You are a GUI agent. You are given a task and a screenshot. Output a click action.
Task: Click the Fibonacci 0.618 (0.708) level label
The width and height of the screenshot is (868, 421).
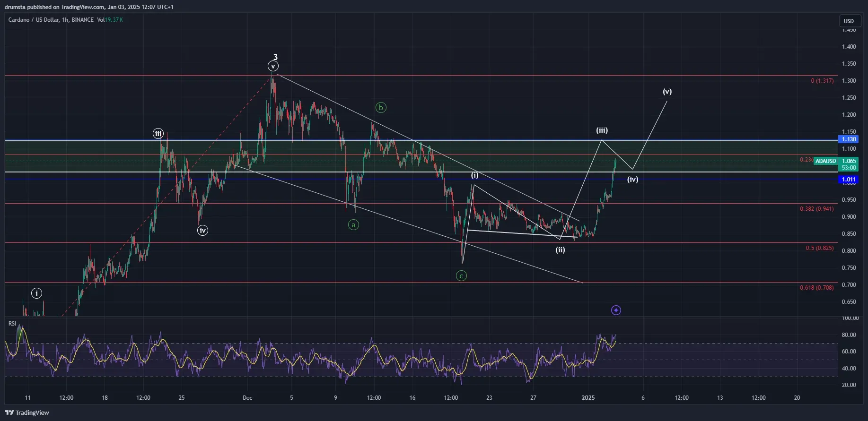817,288
